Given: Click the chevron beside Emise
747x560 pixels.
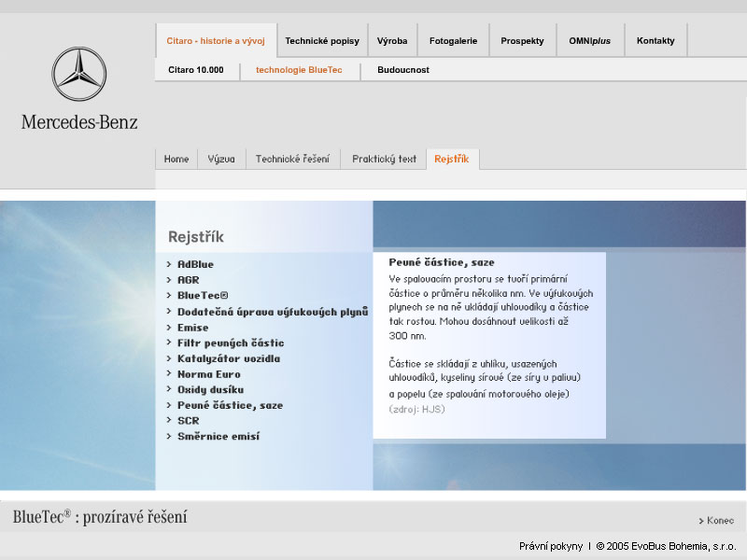Looking at the screenshot, I should click(x=169, y=328).
